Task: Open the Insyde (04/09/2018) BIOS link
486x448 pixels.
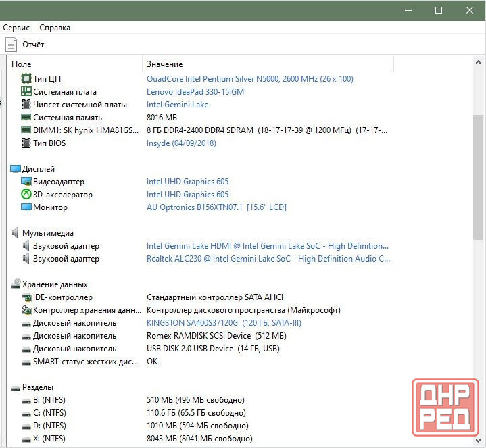Action: click(x=181, y=143)
